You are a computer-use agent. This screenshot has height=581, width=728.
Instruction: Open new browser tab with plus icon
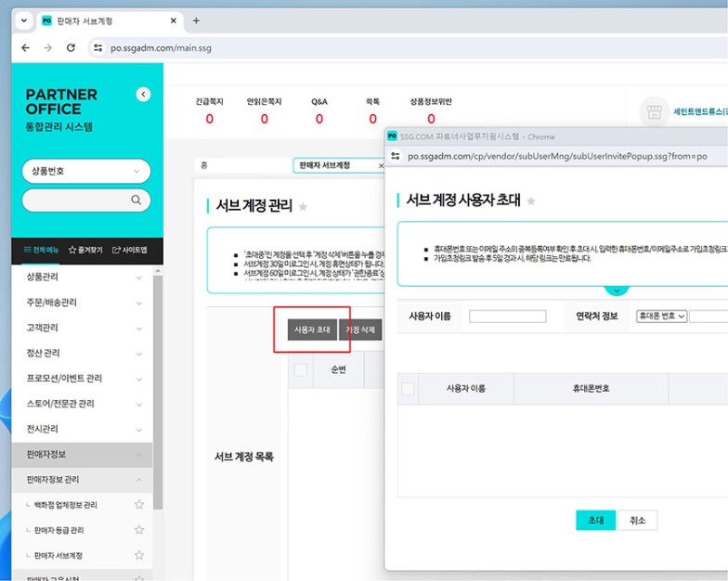(x=196, y=20)
